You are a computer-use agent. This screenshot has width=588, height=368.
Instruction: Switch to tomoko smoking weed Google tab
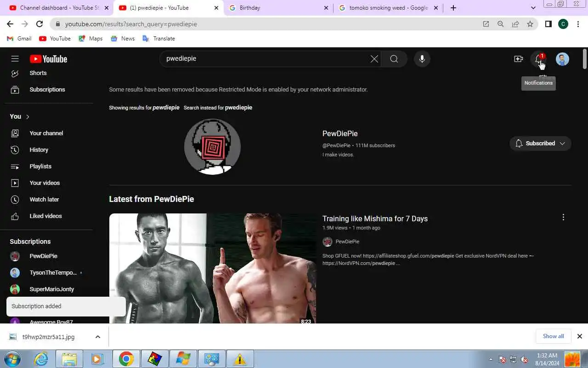pyautogui.click(x=388, y=8)
